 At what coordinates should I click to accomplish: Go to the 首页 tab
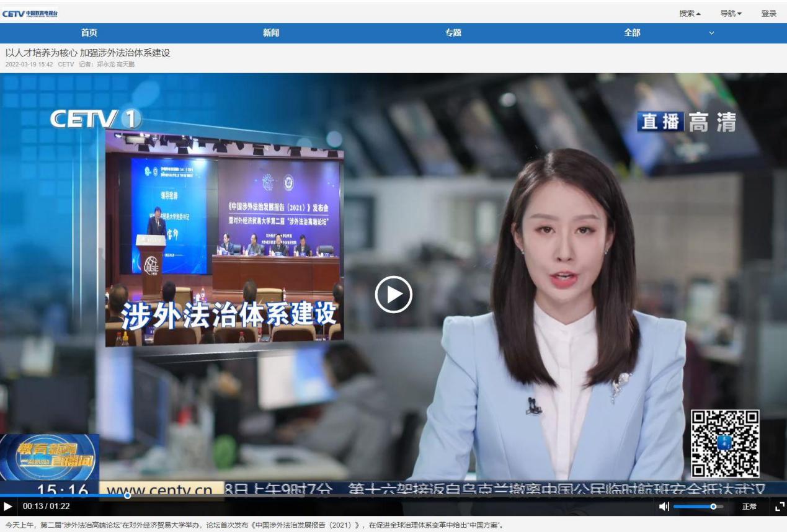tap(89, 33)
